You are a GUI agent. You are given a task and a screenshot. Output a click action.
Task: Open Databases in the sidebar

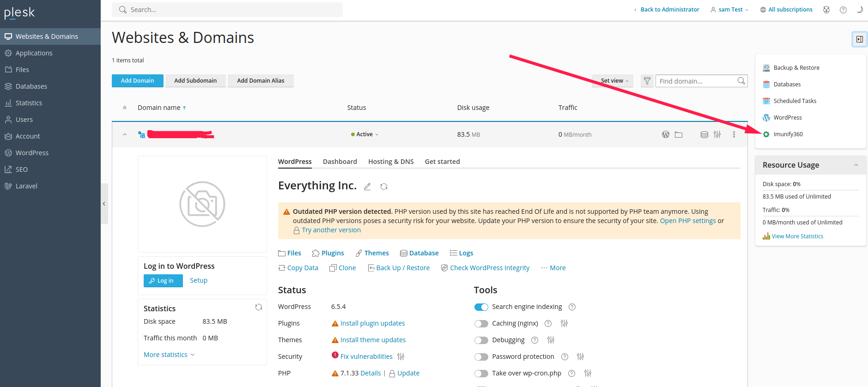coord(50,86)
